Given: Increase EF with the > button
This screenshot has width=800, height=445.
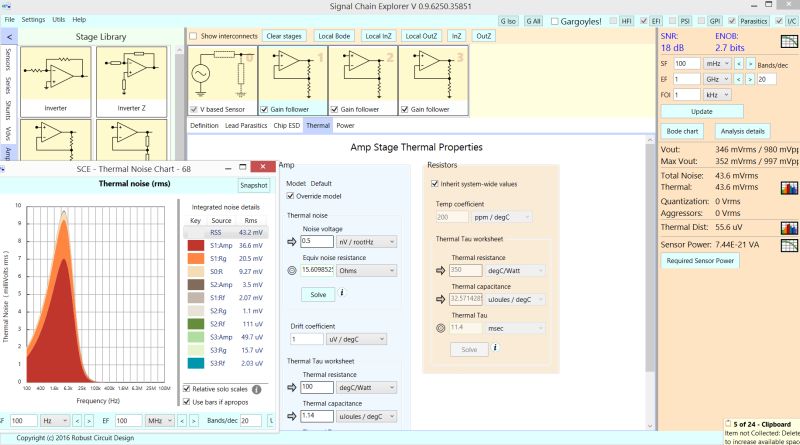Looking at the screenshot, I should [x=750, y=79].
